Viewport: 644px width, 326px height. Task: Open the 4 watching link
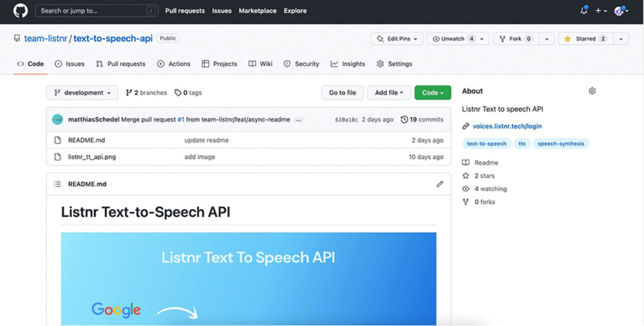[x=485, y=189]
